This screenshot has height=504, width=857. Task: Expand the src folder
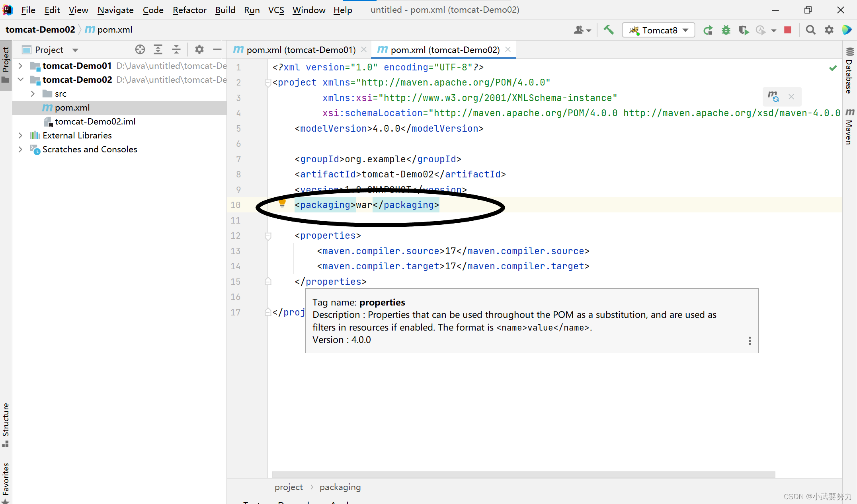click(33, 93)
